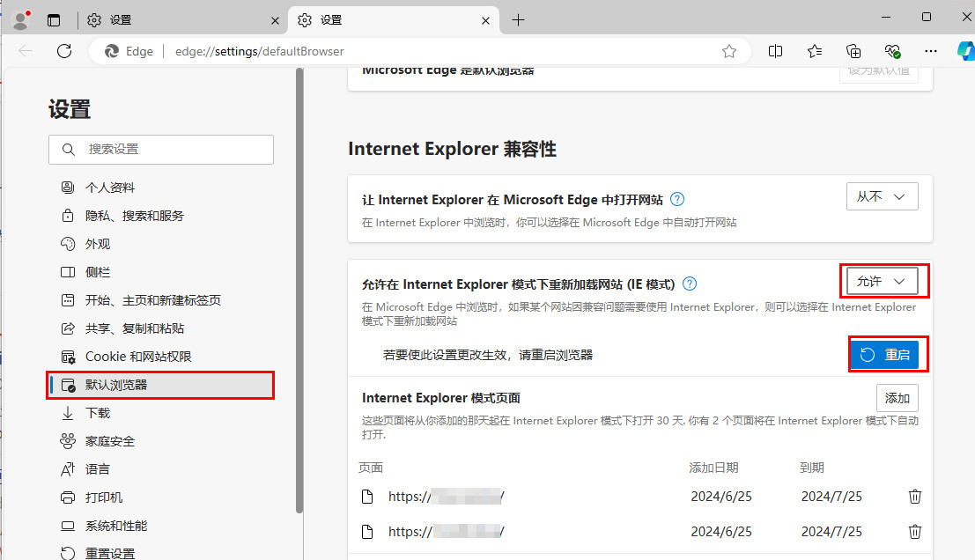The width and height of the screenshot is (975, 560).
Task: Click the Edge site info label
Action: click(x=129, y=51)
